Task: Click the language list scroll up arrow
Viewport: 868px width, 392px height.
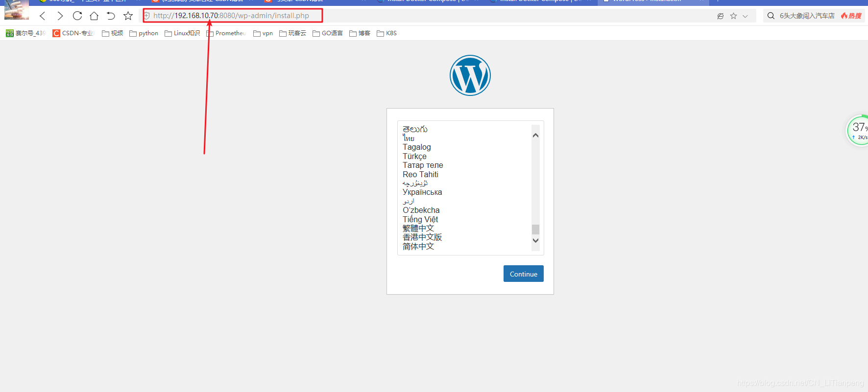Action: 535,135
